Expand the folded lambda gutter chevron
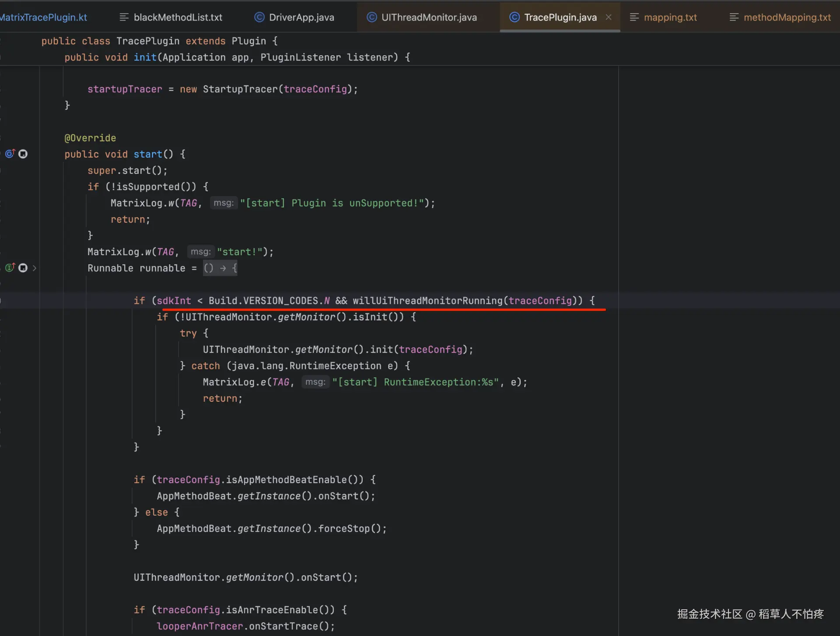The height and width of the screenshot is (636, 840). pyautogui.click(x=35, y=268)
